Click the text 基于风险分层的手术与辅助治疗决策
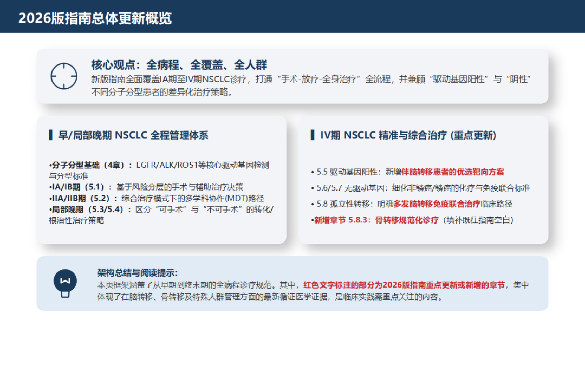This screenshot has height=392, width=585. point(180,187)
